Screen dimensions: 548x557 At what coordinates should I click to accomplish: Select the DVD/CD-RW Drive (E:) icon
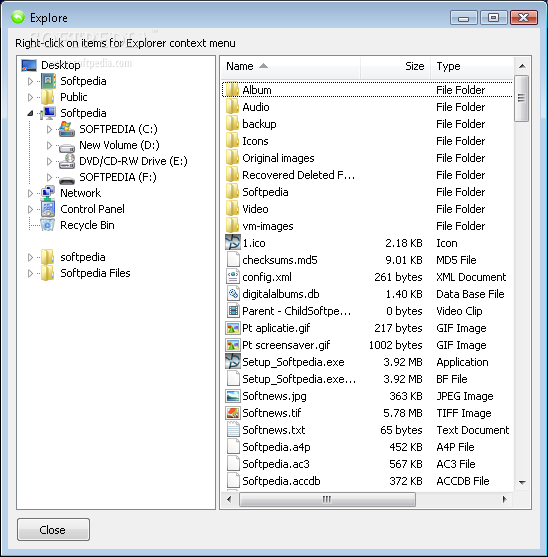pyautogui.click(x=67, y=161)
